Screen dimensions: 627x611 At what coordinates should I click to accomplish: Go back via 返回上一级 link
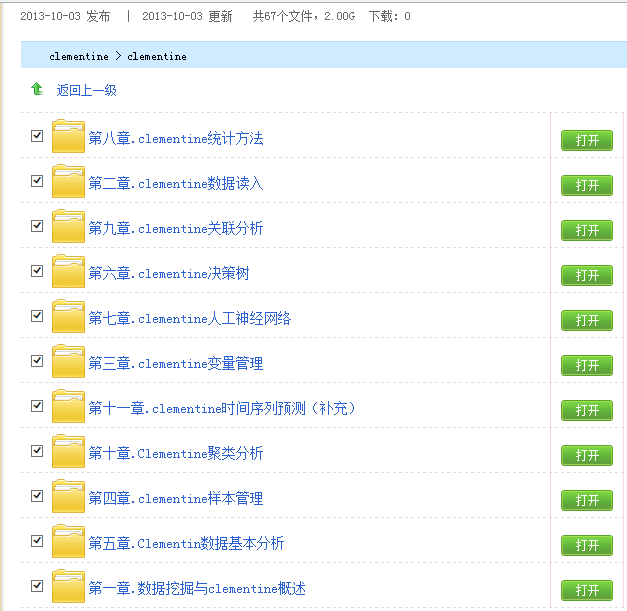86,90
